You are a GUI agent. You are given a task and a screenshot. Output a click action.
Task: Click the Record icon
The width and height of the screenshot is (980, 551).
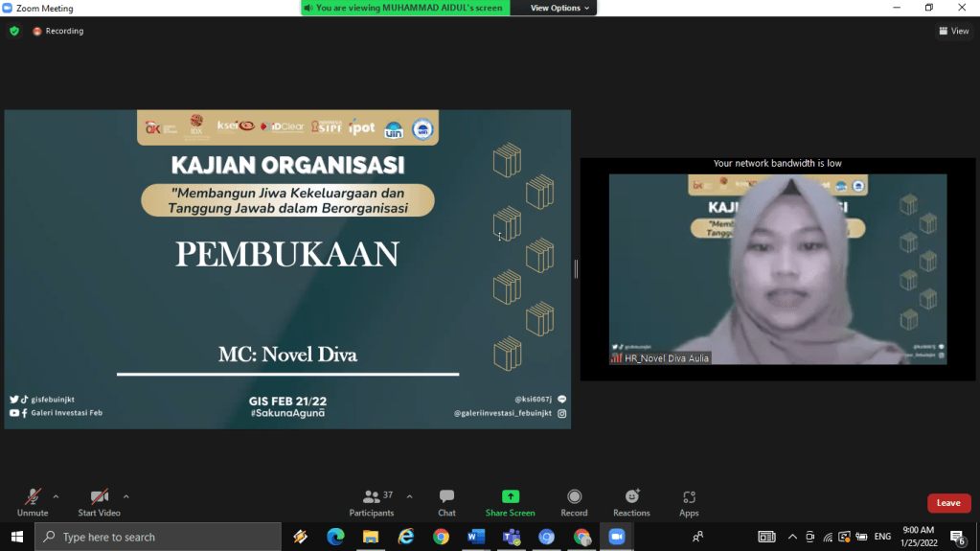[574, 496]
